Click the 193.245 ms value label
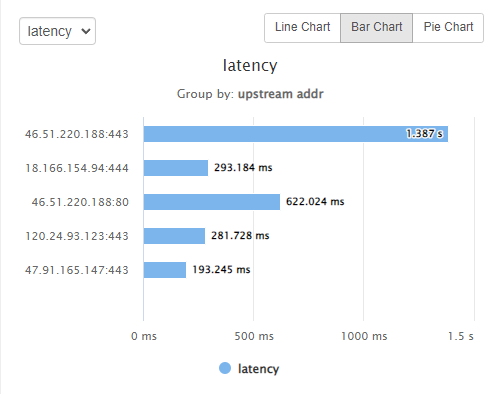The width and height of the screenshot is (497, 394). [221, 269]
